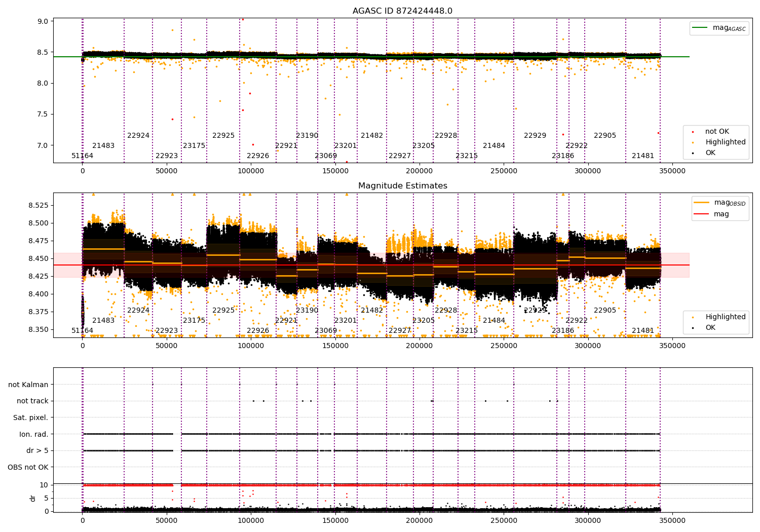Click OBSID label 22925 in Magnitude Estimates plot
This screenshot has width=760, height=532.
[x=223, y=311]
